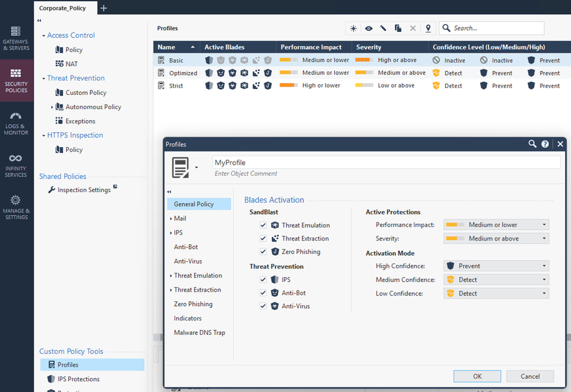Screen dimensions: 571x392
Task: Click the IPS shield icon in Threat Prevention
Action: 275,279
